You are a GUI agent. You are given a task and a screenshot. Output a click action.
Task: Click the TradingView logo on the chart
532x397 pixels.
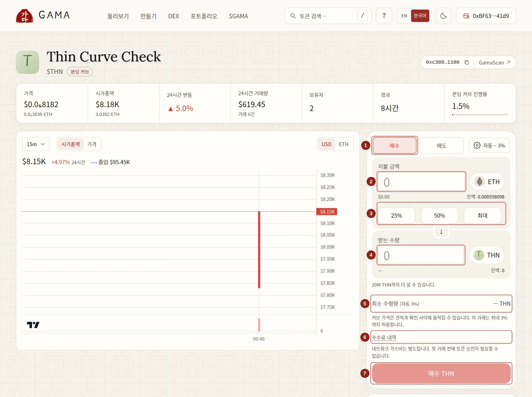click(33, 325)
